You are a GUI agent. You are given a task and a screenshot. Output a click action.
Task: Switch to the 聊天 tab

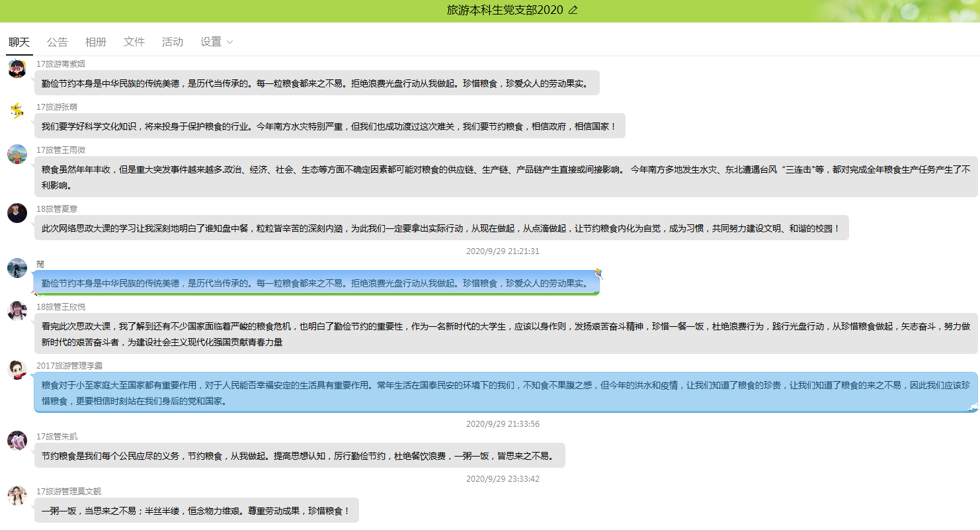pyautogui.click(x=19, y=42)
